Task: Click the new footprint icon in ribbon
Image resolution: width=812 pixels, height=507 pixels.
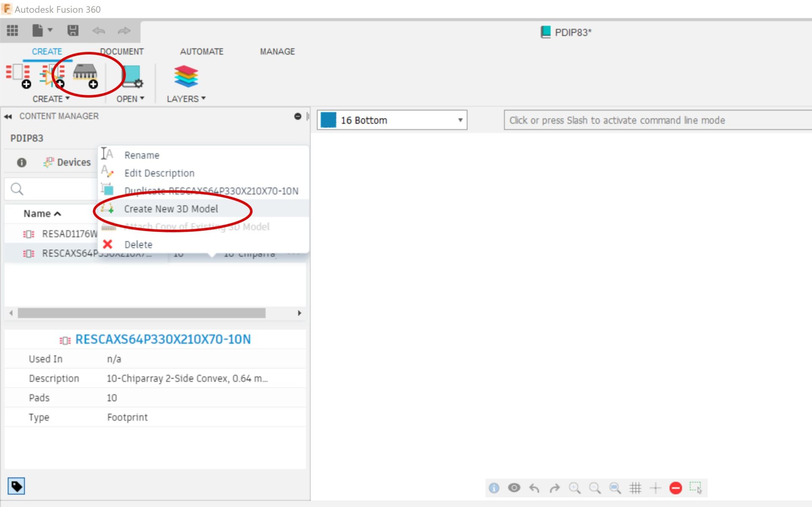Action: click(18, 75)
